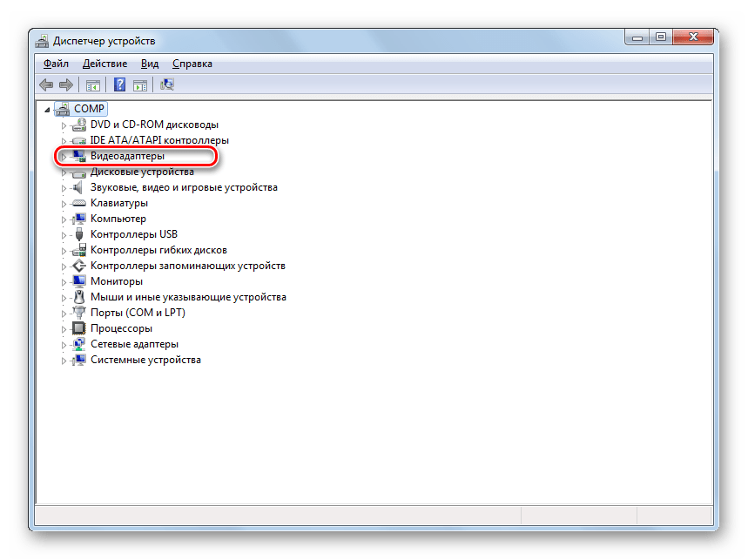Click the Дисковые устройства disk icon
Screen dimensions: 748x560
[x=79, y=172]
